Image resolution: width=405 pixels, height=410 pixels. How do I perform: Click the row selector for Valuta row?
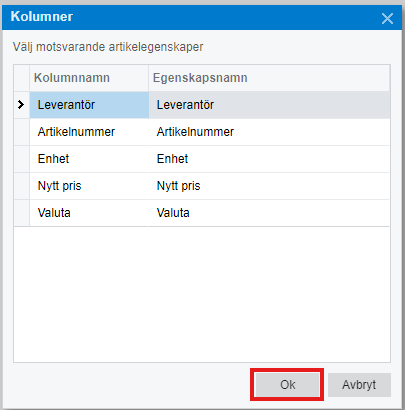click(x=22, y=213)
